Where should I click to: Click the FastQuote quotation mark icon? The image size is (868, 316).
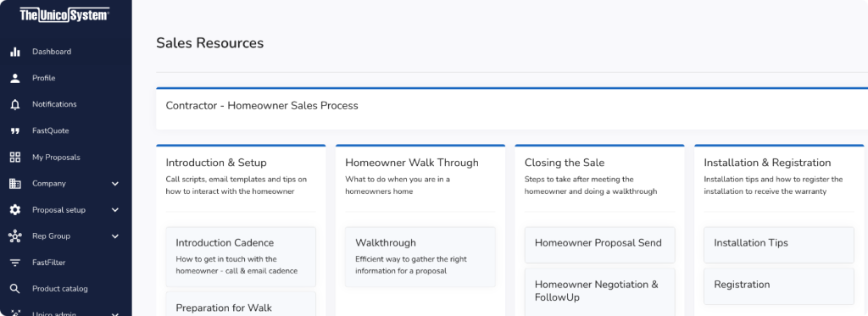click(x=15, y=131)
